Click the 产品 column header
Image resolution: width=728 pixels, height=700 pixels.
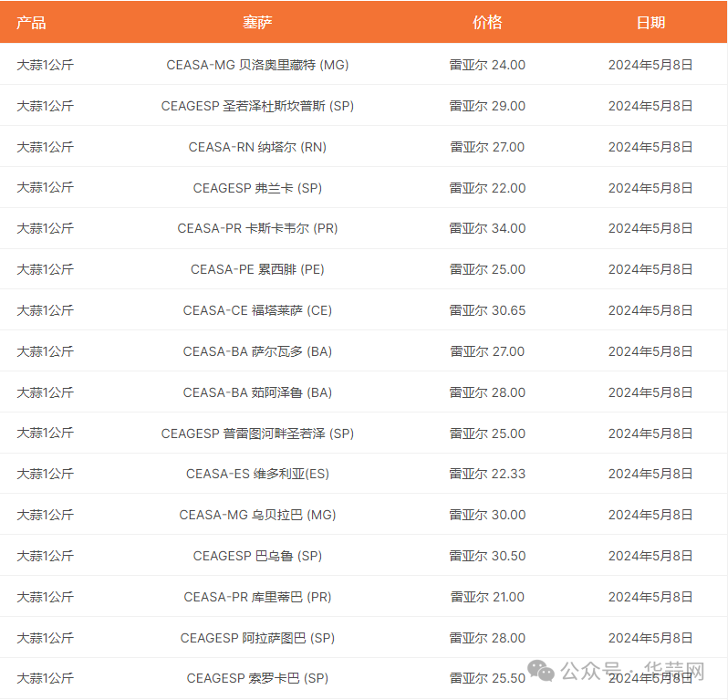tap(31, 22)
